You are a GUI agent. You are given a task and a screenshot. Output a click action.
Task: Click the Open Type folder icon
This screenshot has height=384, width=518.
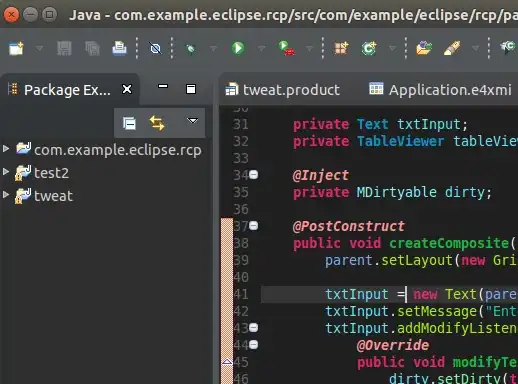coord(424,48)
